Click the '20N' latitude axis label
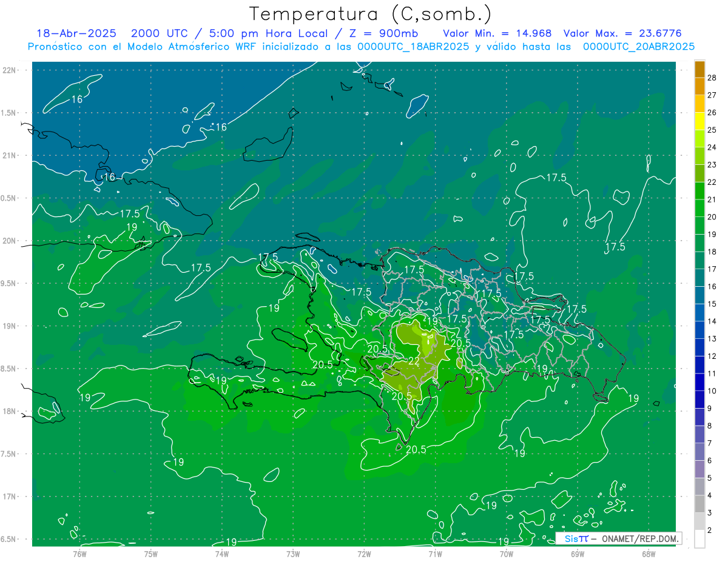Image resolution: width=728 pixels, height=562 pixels. [x=9, y=241]
